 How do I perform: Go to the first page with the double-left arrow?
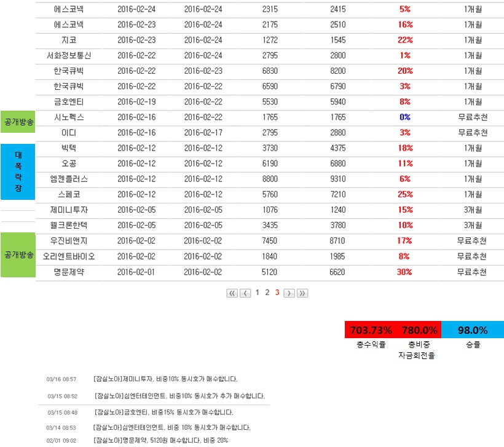pyautogui.click(x=232, y=293)
